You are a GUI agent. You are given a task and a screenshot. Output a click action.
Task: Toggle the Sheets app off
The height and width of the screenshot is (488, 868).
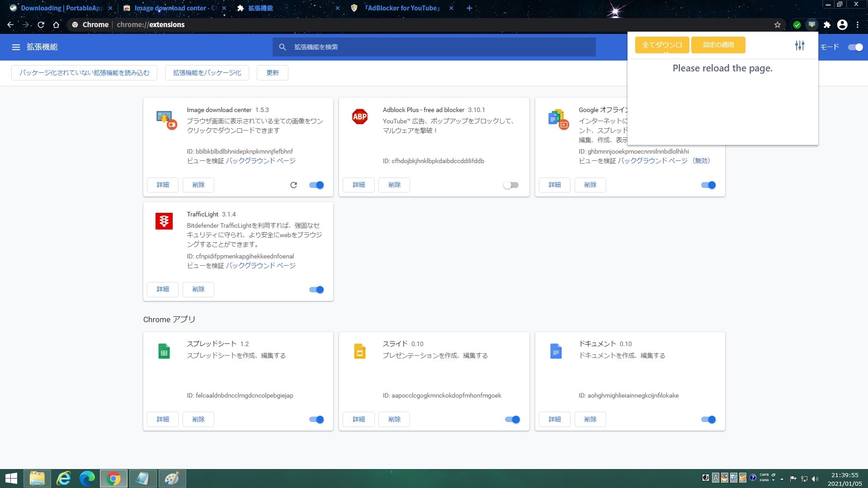[316, 419]
